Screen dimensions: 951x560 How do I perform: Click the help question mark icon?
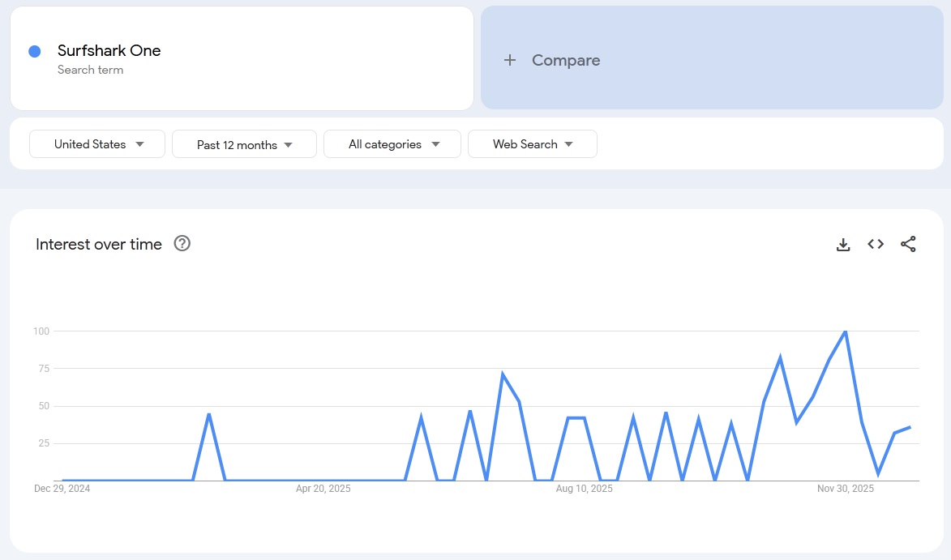coord(182,243)
